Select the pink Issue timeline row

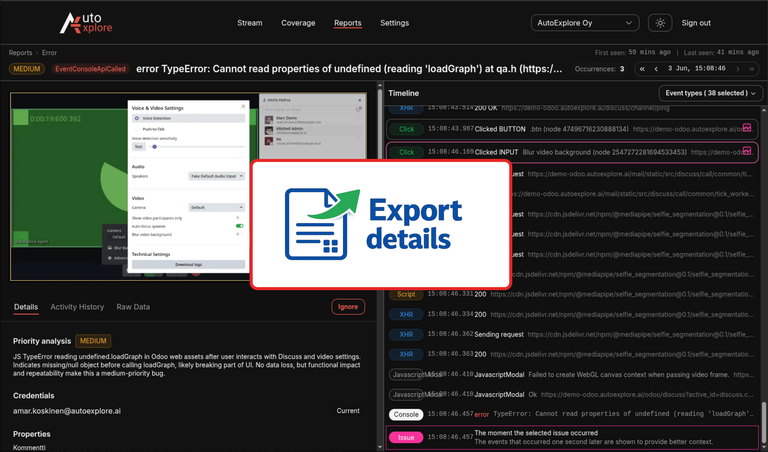572,437
